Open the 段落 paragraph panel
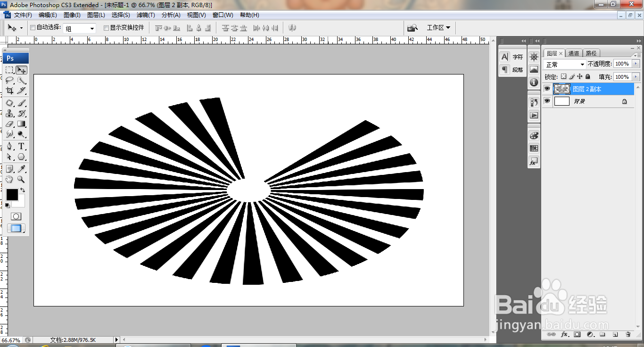The width and height of the screenshot is (644, 347). pos(512,69)
